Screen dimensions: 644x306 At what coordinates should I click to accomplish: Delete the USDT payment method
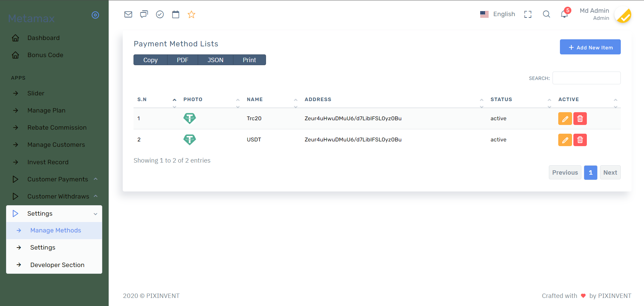click(580, 140)
